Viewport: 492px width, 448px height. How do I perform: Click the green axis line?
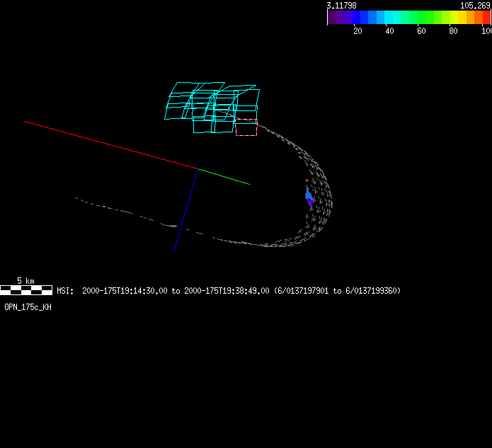tap(223, 176)
